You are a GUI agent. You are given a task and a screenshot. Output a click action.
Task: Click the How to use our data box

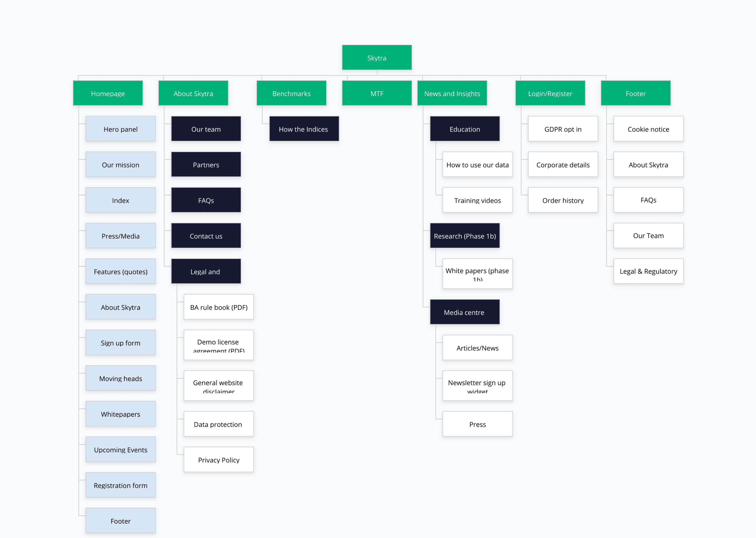[477, 164]
